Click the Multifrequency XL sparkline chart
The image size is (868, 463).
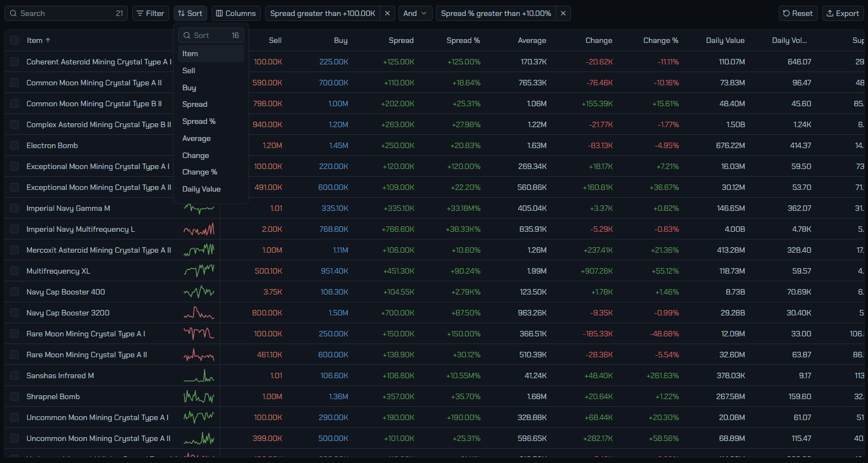pos(199,271)
